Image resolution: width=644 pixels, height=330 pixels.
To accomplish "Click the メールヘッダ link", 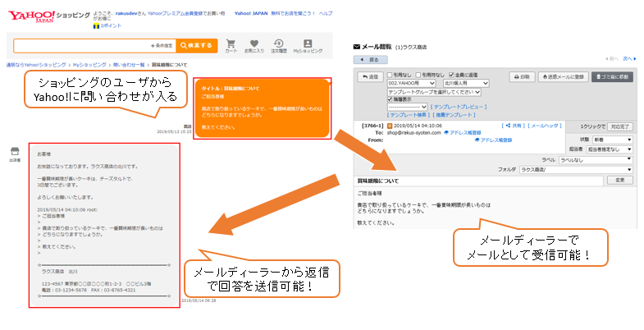I will tap(545, 126).
